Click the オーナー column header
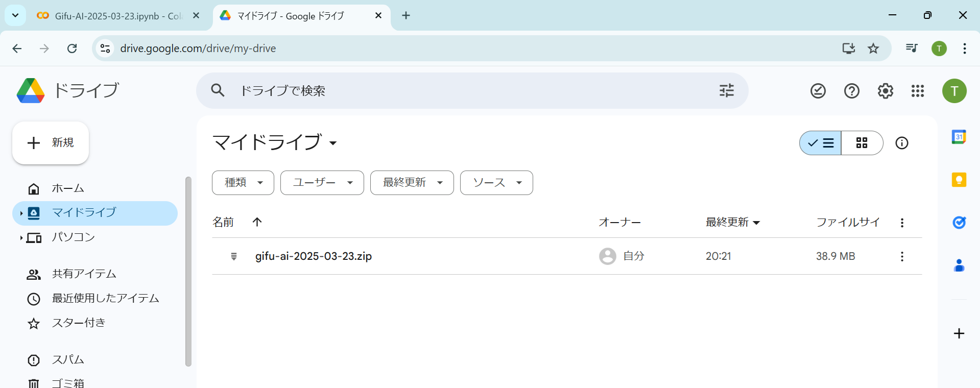Image resolution: width=980 pixels, height=388 pixels. [x=619, y=222]
